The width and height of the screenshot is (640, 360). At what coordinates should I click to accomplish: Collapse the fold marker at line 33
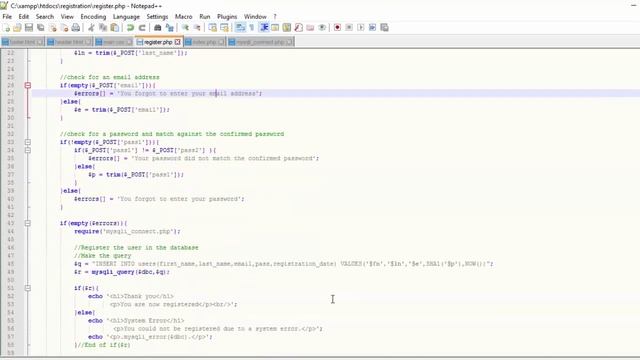(28, 142)
